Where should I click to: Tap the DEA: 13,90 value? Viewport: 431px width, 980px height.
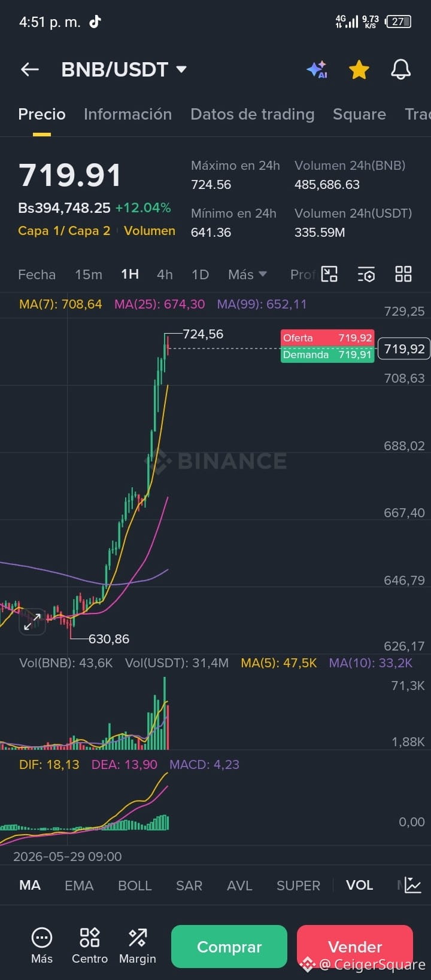(125, 765)
